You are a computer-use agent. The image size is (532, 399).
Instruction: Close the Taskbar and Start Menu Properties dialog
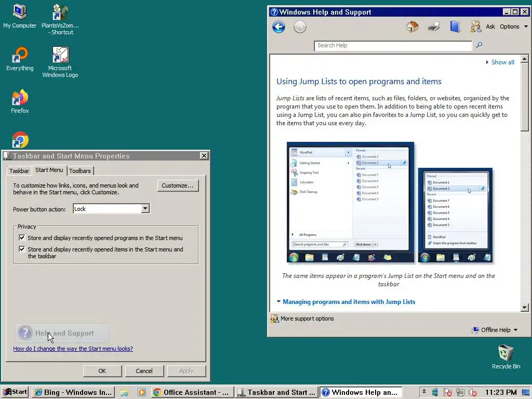pos(204,156)
